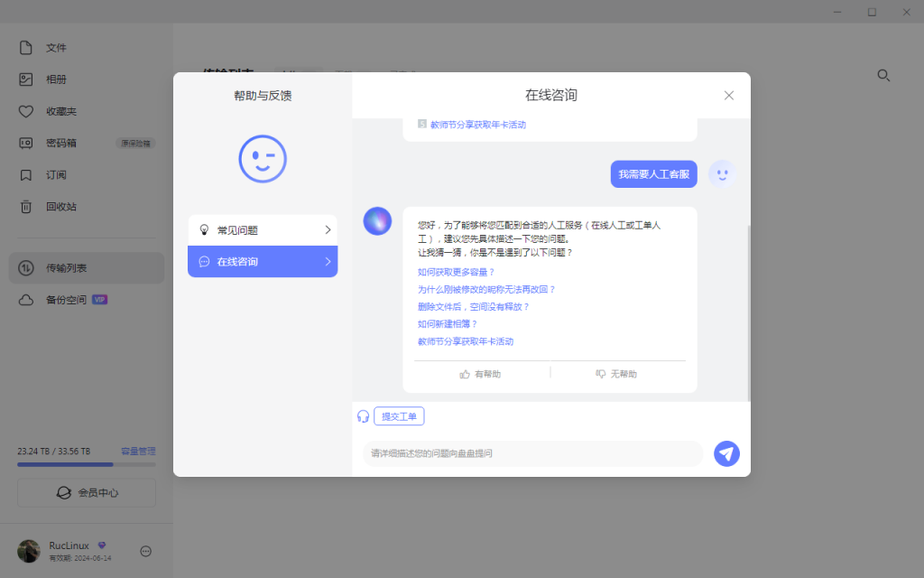Click the headset customer service icon

point(363,416)
